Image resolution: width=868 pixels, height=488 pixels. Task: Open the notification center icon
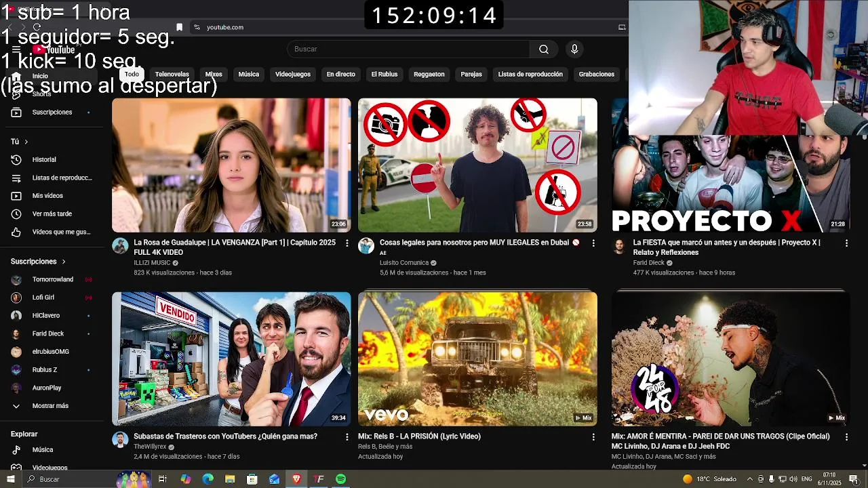(x=854, y=479)
